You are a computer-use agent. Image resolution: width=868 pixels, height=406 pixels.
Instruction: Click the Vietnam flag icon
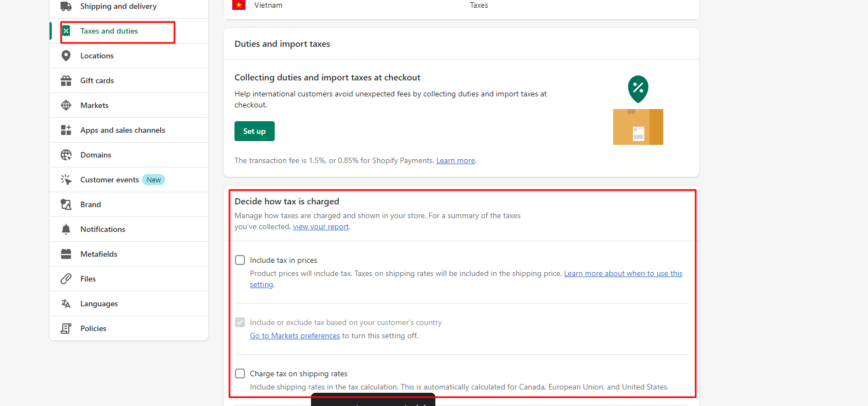coord(239,5)
